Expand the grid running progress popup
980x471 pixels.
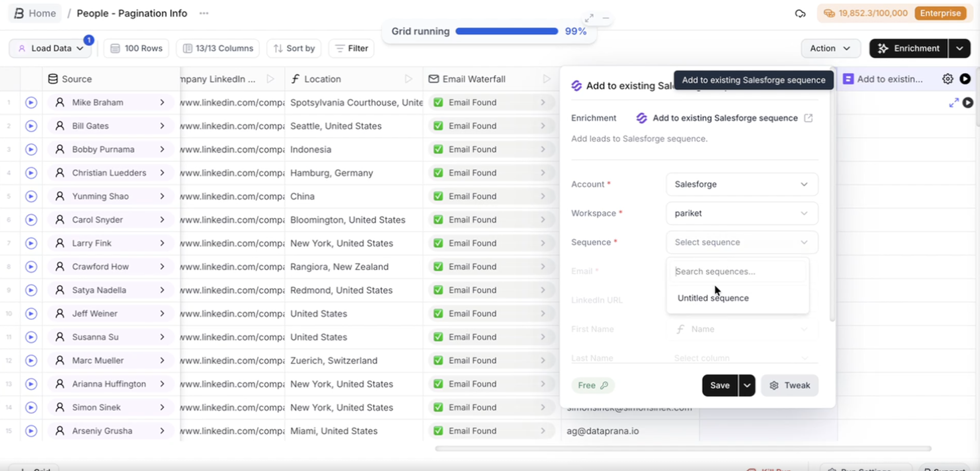pyautogui.click(x=589, y=18)
